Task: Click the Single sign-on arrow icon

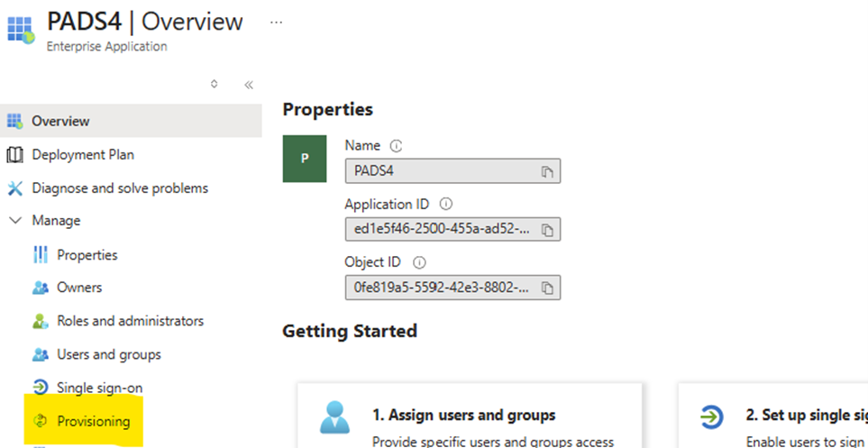Action: (x=41, y=388)
